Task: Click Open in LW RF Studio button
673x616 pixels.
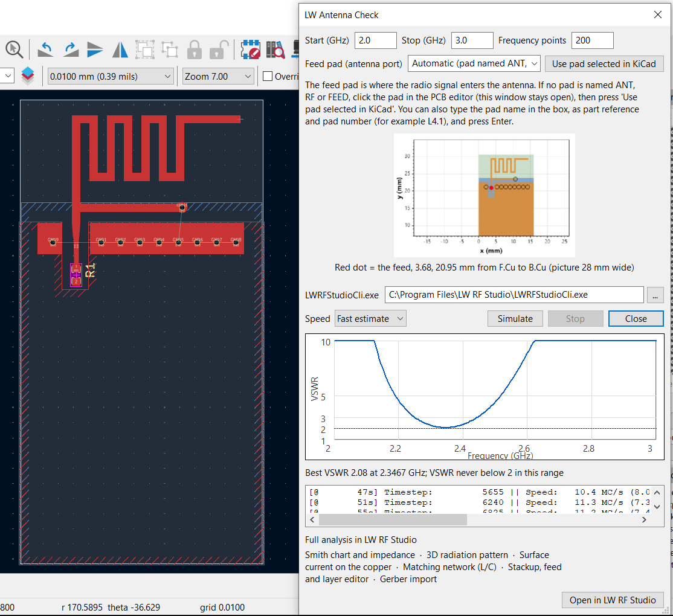Action: (613, 600)
